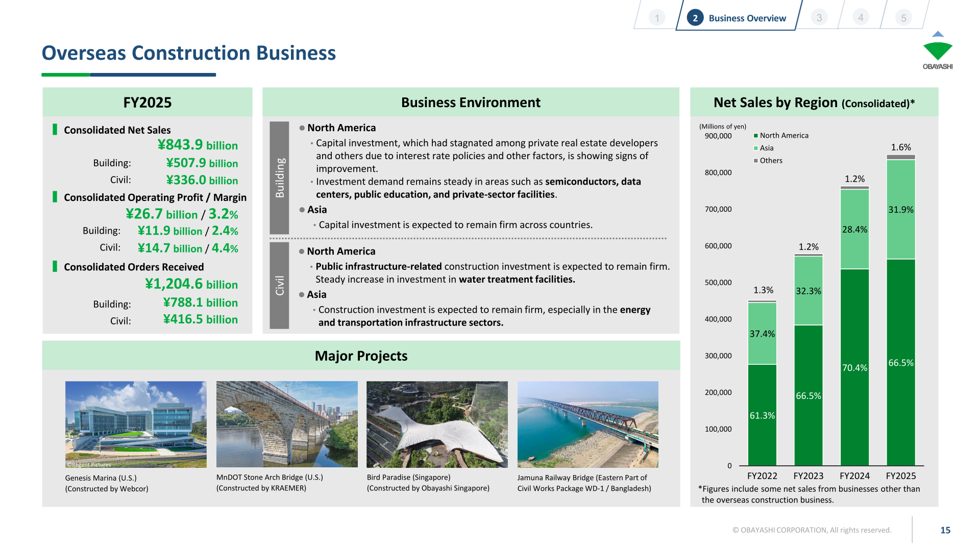Click the FY2025 North America 66.5% bar segment
Screen dimensions: 980x551
(x=901, y=363)
